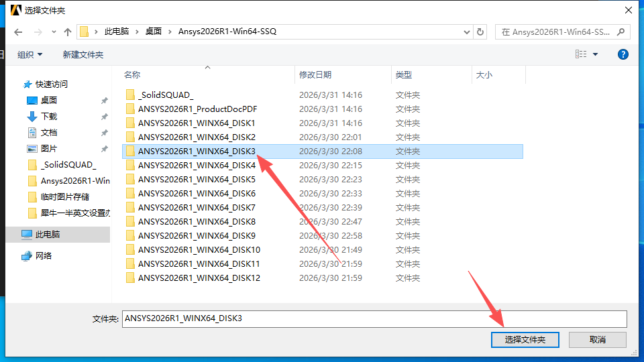This screenshot has height=362, width=644.
Task: Click date 2026/3/30 21:49 of DISK10
Action: [x=331, y=249]
